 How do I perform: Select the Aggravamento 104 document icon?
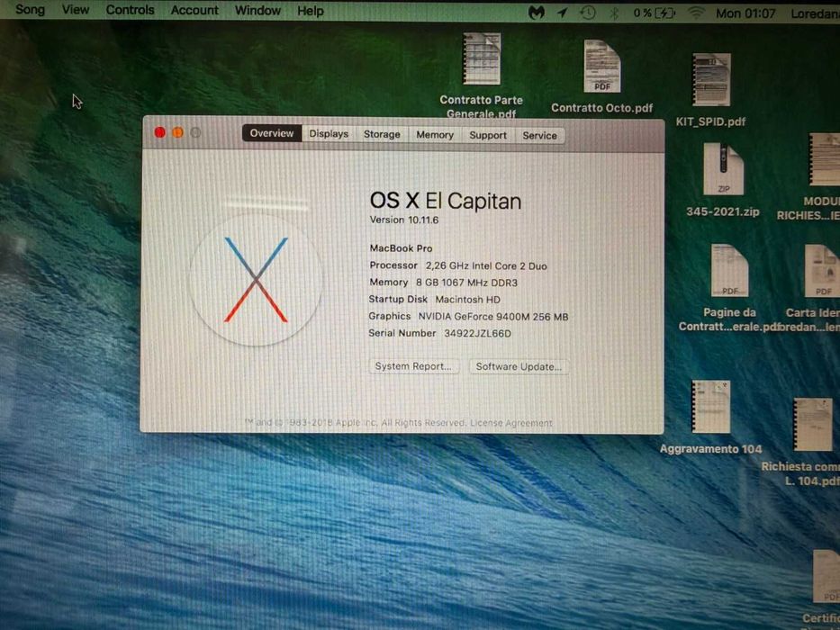click(711, 407)
